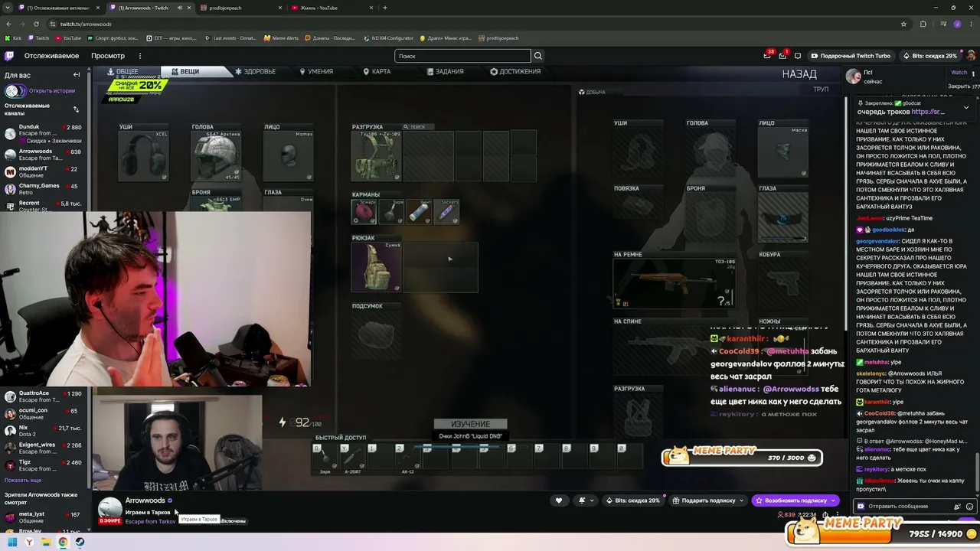980x551 pixels.
Task: Sort followed channels list
Action: (x=76, y=109)
